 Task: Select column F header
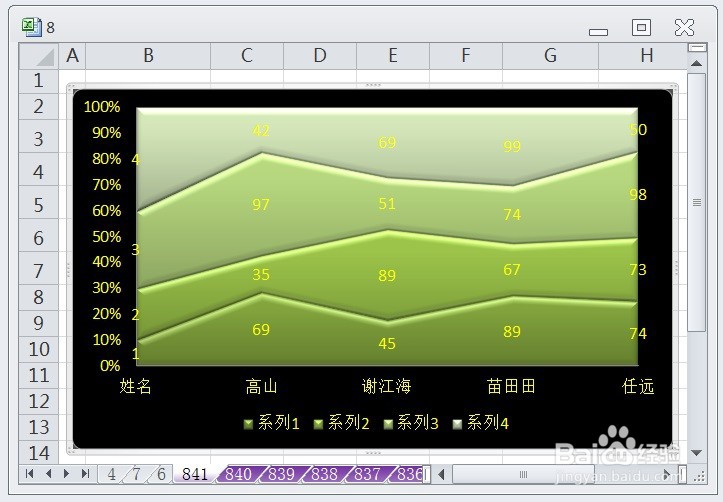pyautogui.click(x=466, y=56)
